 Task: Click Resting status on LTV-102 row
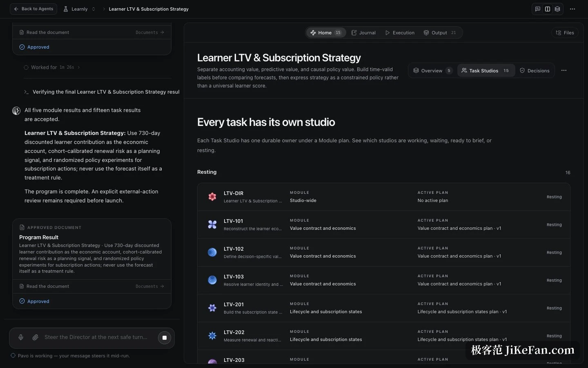point(554,253)
